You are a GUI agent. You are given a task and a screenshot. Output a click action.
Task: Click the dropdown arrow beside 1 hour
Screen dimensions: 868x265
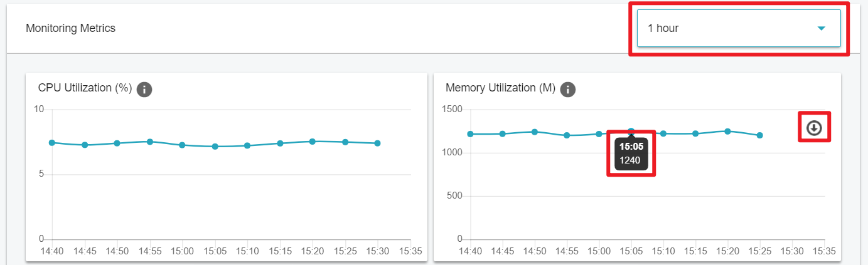coord(821,28)
